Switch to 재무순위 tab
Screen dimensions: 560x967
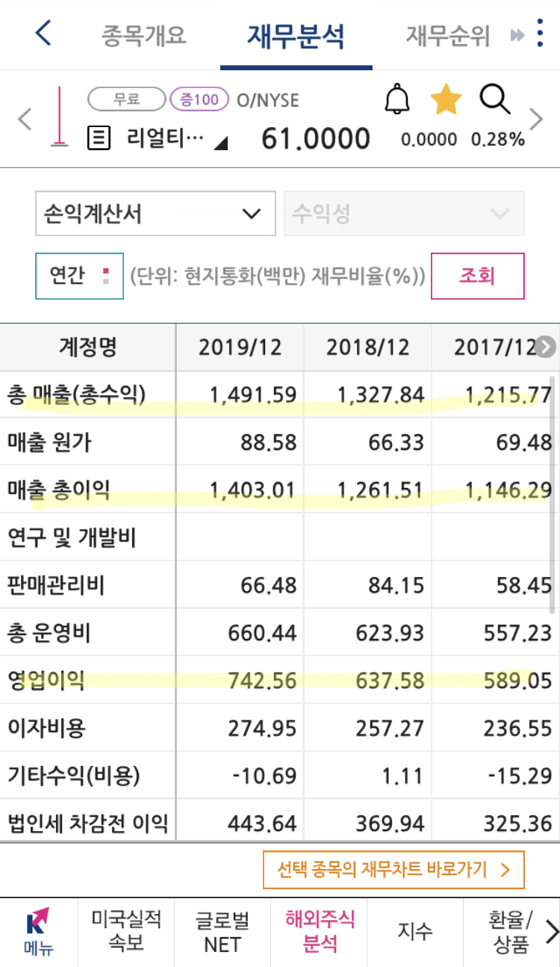pos(448,35)
